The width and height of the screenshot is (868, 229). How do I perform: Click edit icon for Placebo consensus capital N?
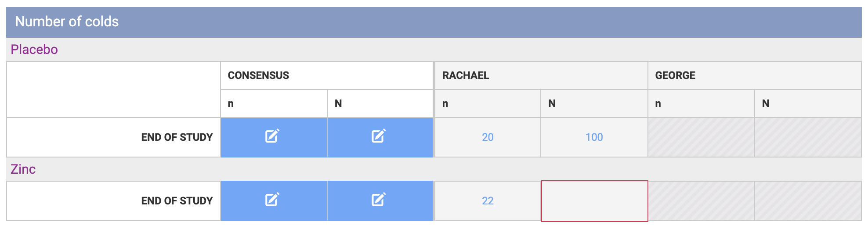[x=379, y=136]
